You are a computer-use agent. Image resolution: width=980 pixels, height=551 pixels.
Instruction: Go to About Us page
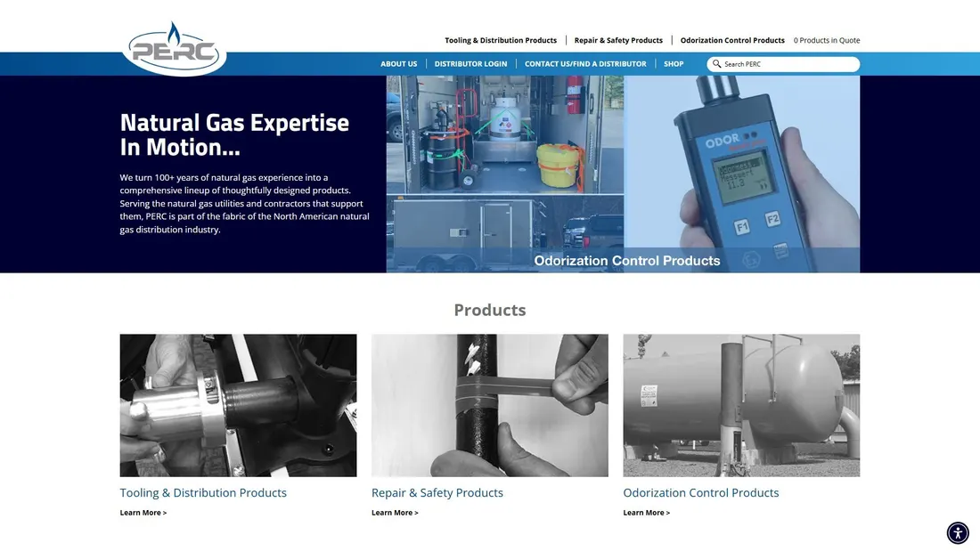(399, 64)
